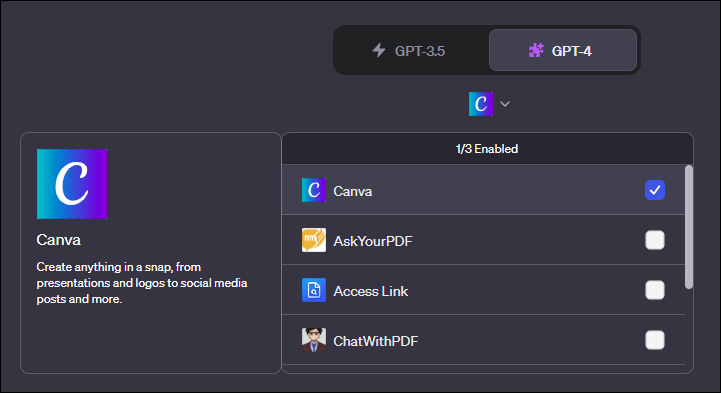Click the AskYourPDF plugin icon
Viewport: 721px width, 393px height.
pyautogui.click(x=314, y=240)
